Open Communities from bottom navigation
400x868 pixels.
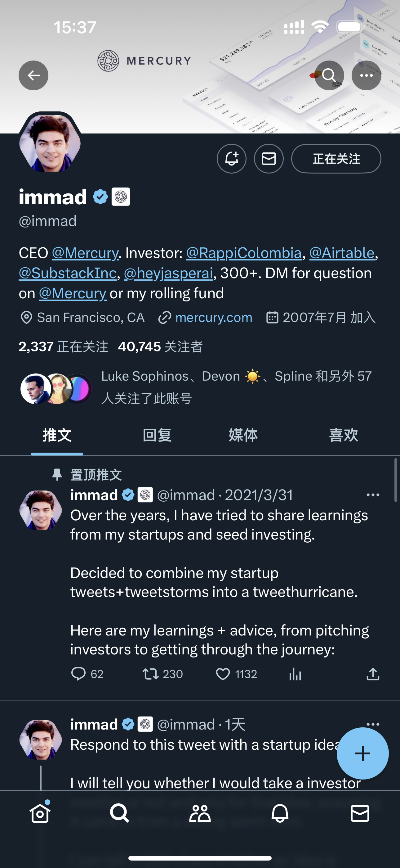pos(200,814)
